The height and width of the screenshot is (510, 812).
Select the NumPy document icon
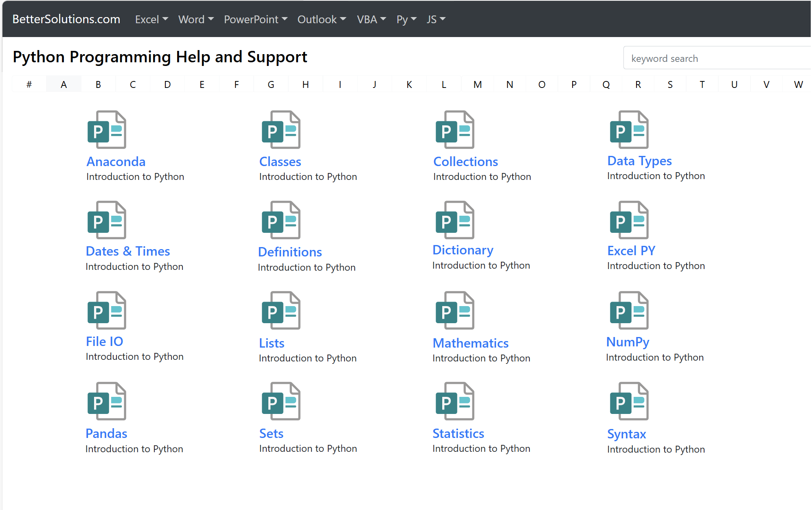coord(629,310)
